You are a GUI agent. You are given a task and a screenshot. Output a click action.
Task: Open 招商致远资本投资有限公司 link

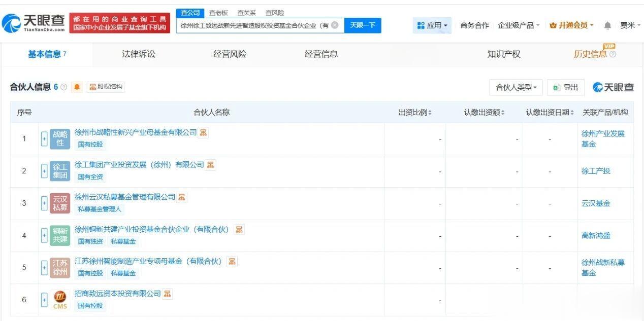118,294
